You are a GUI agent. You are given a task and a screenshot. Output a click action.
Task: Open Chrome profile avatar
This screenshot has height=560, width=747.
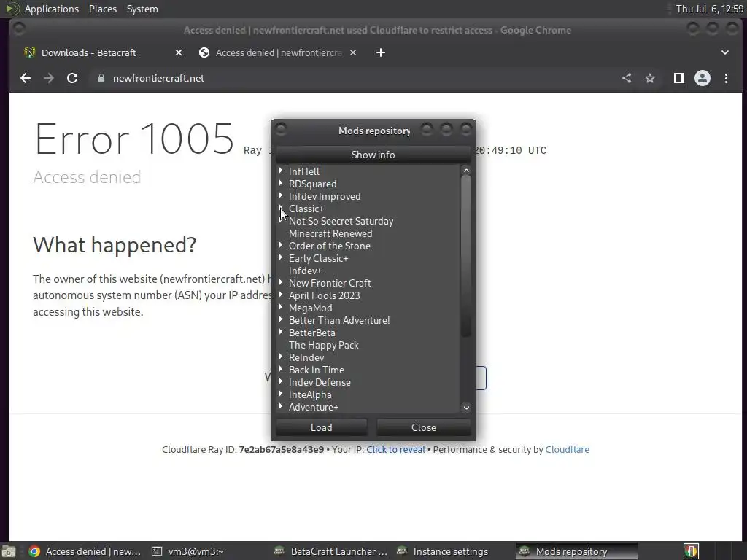[703, 78]
